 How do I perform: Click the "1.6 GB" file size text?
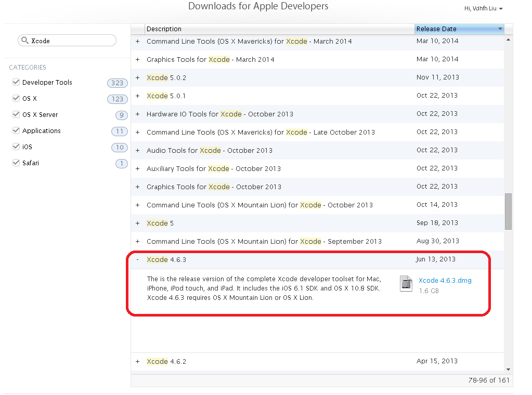click(x=429, y=291)
